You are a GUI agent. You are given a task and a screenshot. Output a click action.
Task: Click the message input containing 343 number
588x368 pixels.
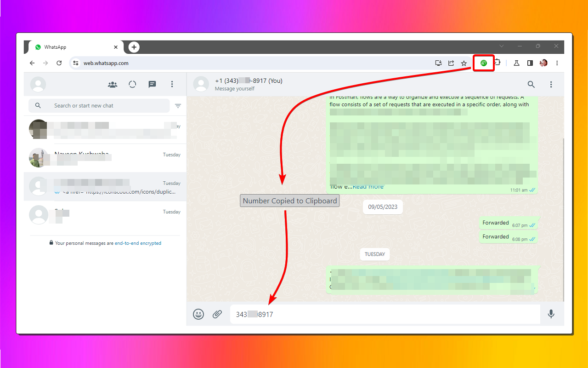click(x=385, y=315)
